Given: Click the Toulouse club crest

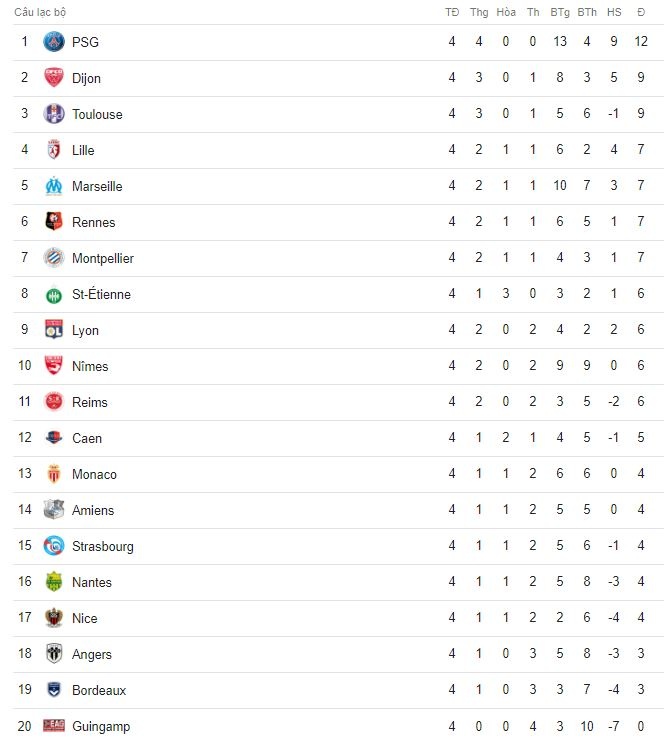Looking at the screenshot, I should click(54, 114).
